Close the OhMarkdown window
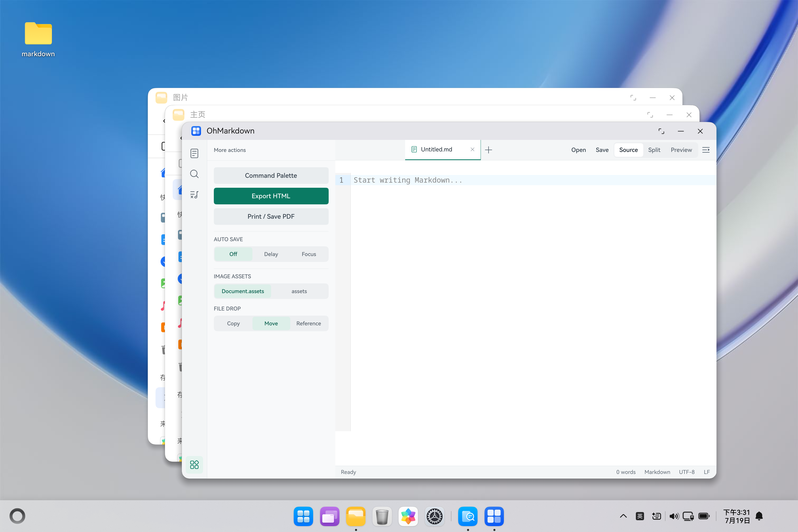This screenshot has width=798, height=532. pyautogui.click(x=700, y=131)
